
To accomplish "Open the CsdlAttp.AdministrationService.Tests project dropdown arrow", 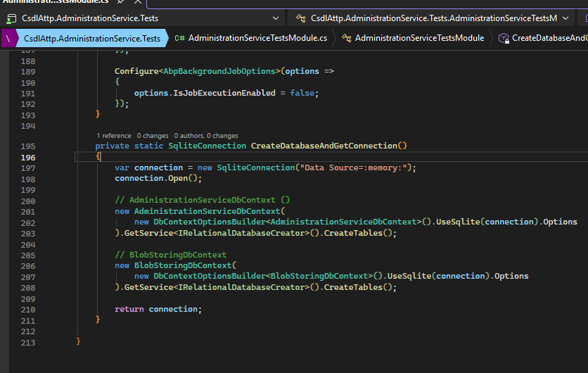I will 274,18.
